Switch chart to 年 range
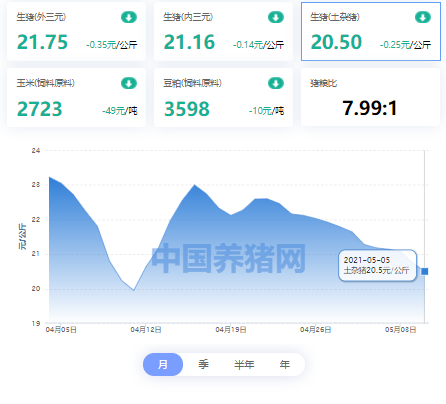This screenshot has width=446, height=404. pos(285,364)
